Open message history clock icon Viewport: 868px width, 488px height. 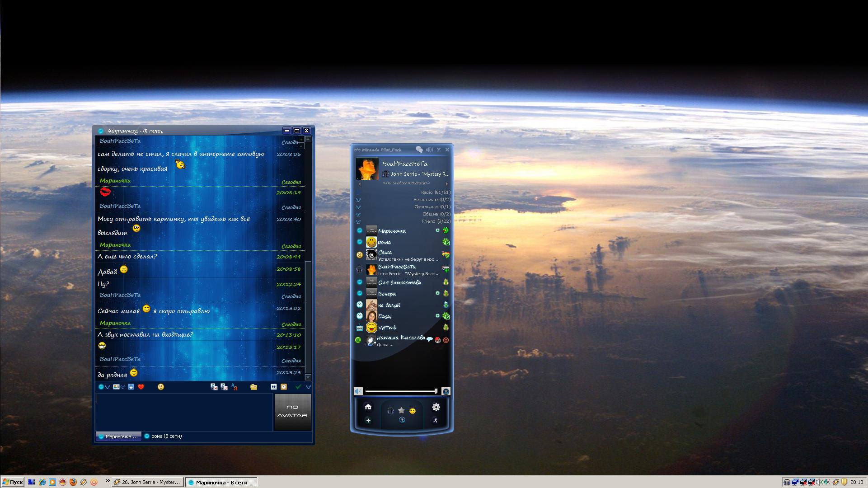pyautogui.click(x=284, y=387)
